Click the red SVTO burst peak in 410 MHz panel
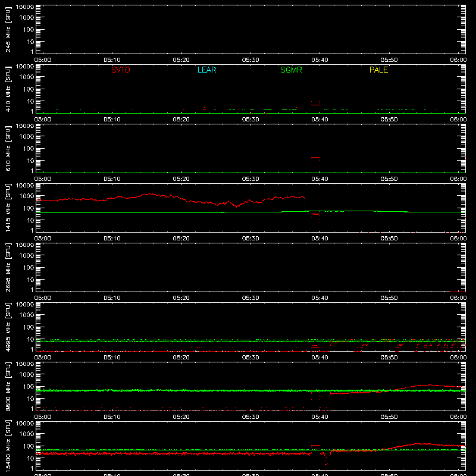Screen dimensions: 476x476 coord(315,105)
